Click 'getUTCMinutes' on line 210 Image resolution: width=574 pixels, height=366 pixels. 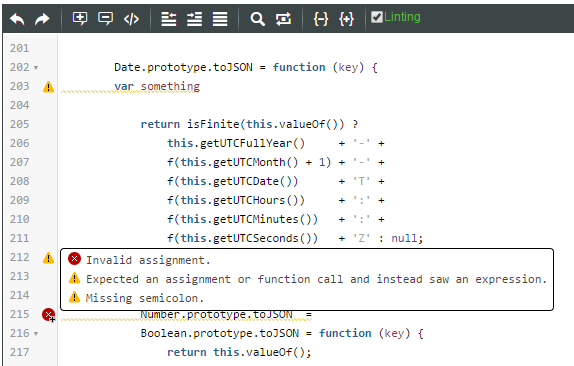[256, 220]
